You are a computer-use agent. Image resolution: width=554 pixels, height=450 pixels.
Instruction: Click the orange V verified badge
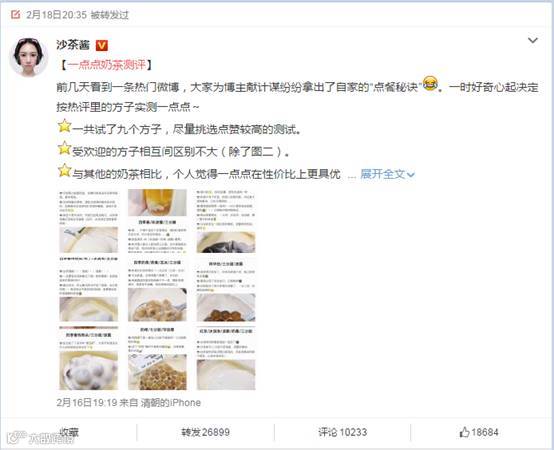[102, 45]
